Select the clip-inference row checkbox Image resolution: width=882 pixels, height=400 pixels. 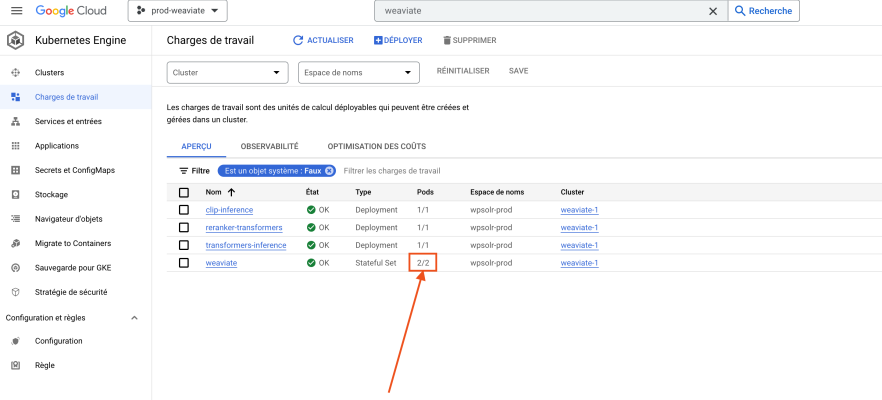coord(184,210)
